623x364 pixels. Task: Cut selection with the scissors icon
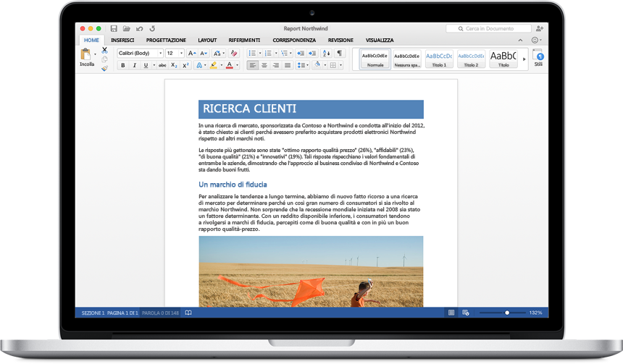pyautogui.click(x=104, y=51)
